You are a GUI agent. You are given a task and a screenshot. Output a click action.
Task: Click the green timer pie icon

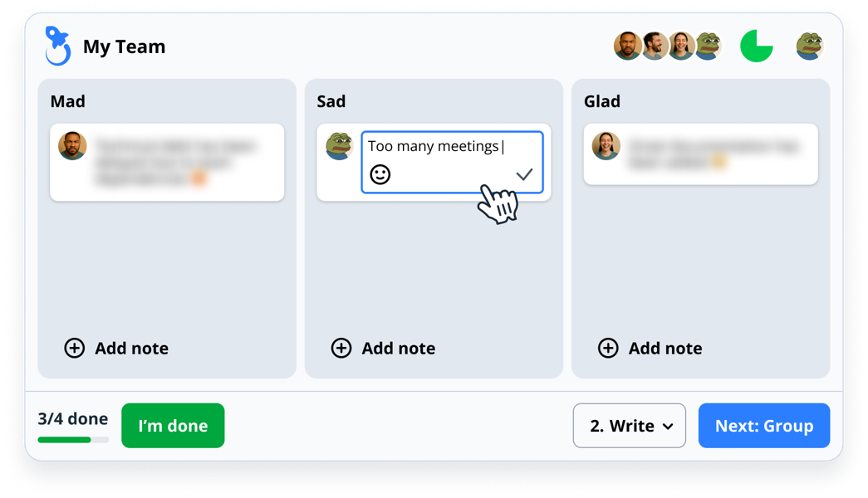[756, 46]
